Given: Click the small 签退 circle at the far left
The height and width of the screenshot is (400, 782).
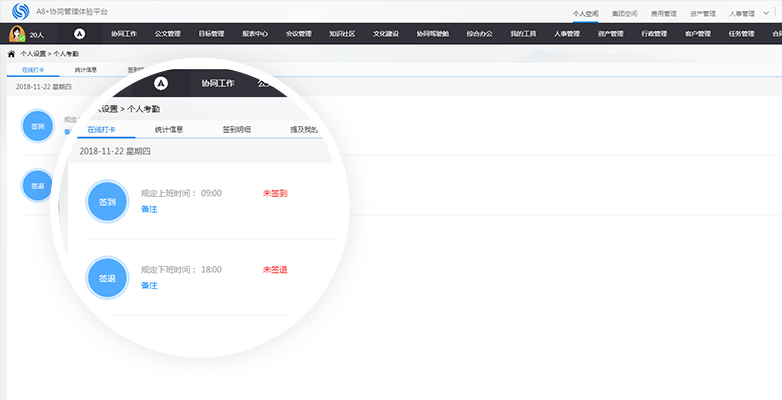Looking at the screenshot, I should (x=37, y=186).
